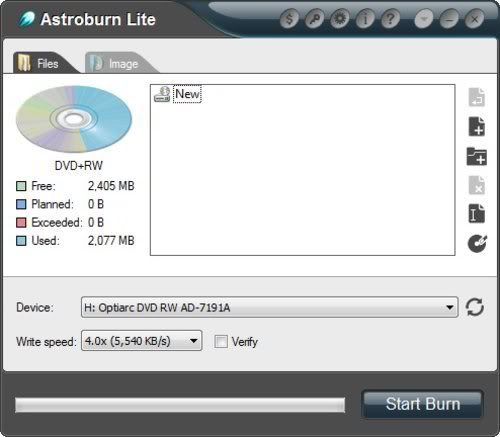Click the rename file icon
Viewport: 500px width, 437px height.
click(x=477, y=213)
